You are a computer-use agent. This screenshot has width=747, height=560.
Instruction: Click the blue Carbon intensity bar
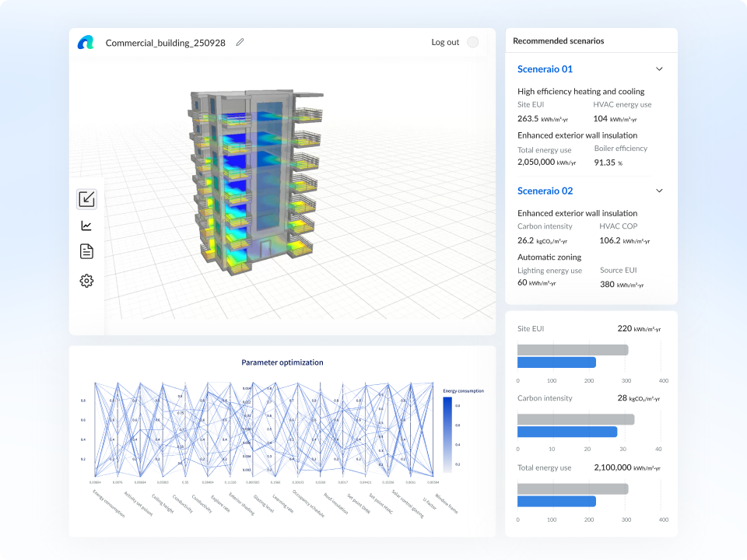(566, 432)
